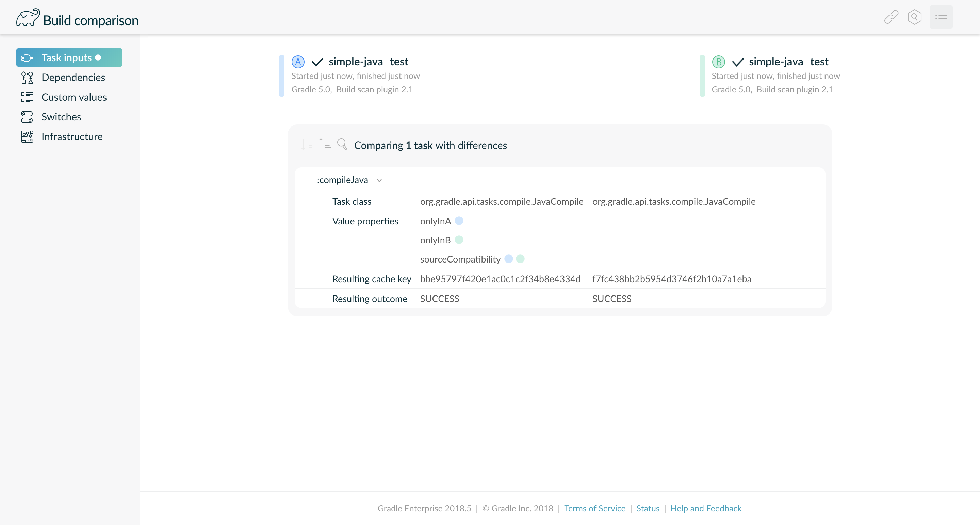Expand the onlyInA property row
980x525 pixels.
click(435, 221)
